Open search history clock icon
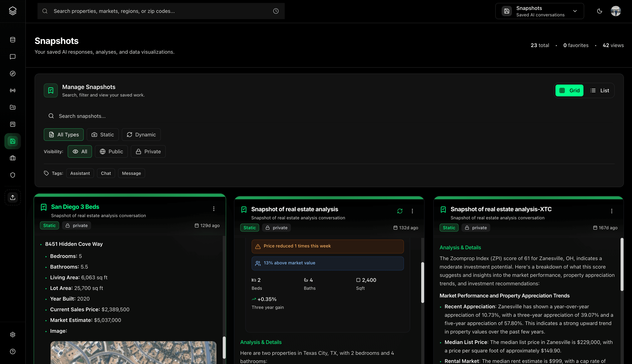Image resolution: width=632 pixels, height=364 pixels. [x=276, y=11]
